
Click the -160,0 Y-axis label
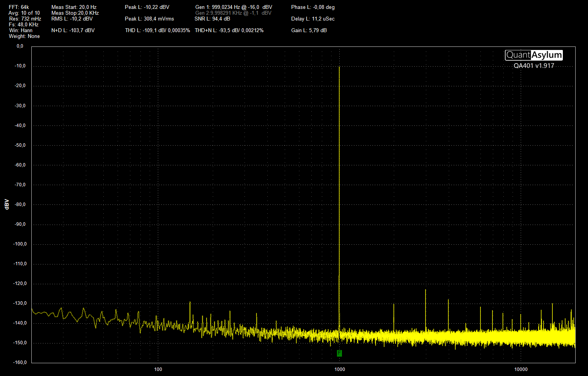(20, 362)
